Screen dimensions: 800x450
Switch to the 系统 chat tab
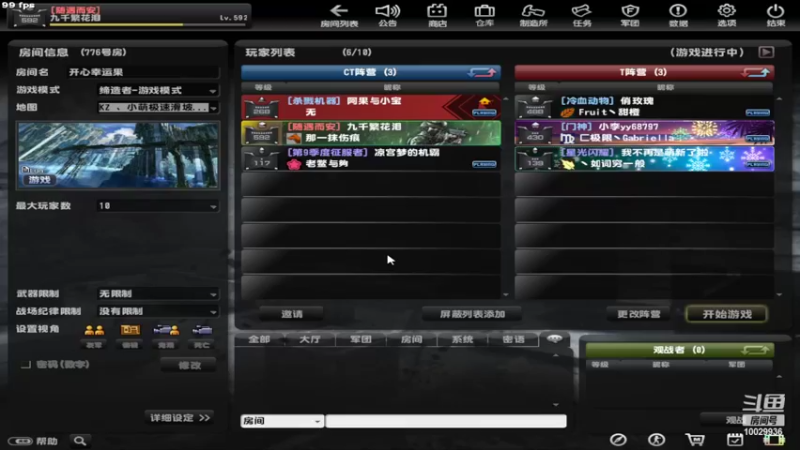pos(462,339)
